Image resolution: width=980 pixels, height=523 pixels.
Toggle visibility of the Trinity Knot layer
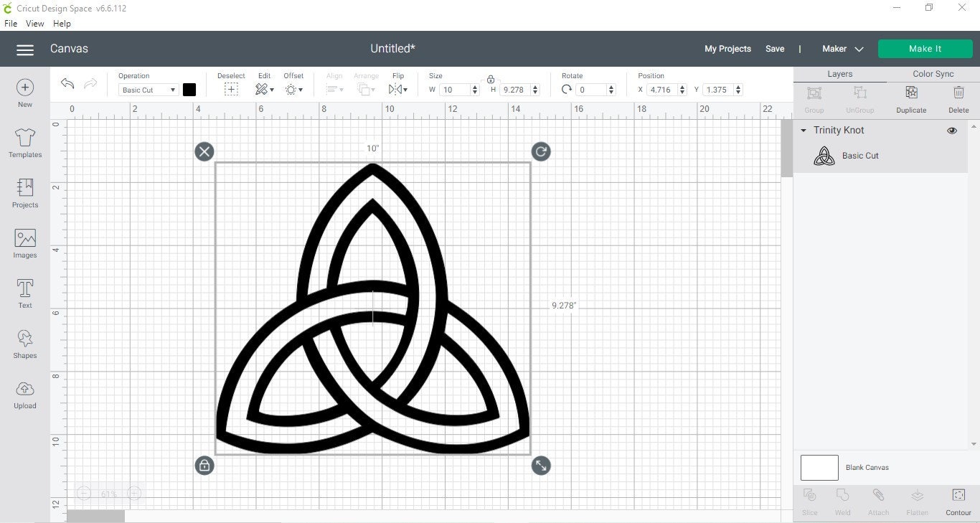click(x=952, y=130)
